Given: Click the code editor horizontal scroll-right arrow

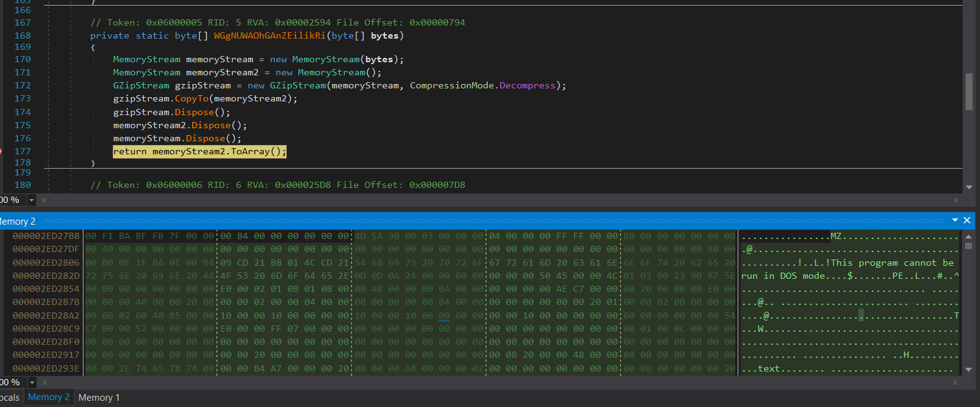Looking at the screenshot, I should [956, 200].
